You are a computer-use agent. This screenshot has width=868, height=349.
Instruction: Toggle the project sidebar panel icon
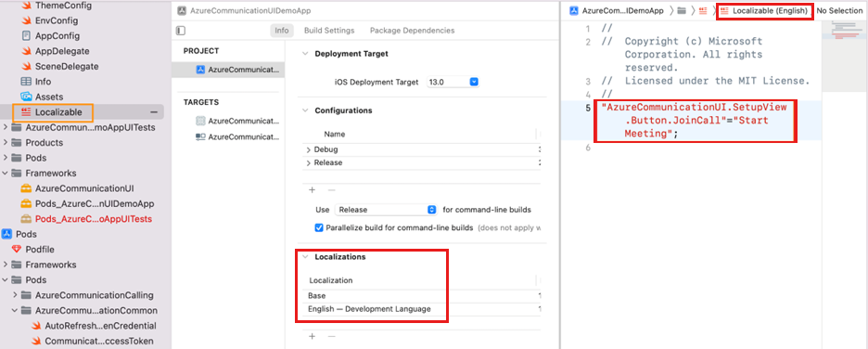tap(181, 31)
